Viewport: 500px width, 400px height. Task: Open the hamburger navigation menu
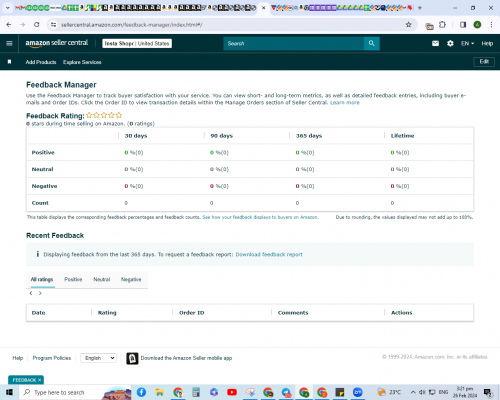pyautogui.click(x=9, y=43)
